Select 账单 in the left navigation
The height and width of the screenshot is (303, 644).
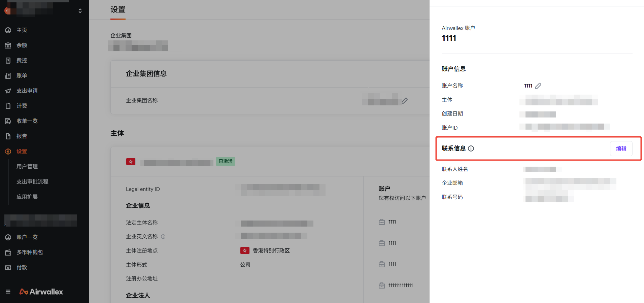(22, 76)
